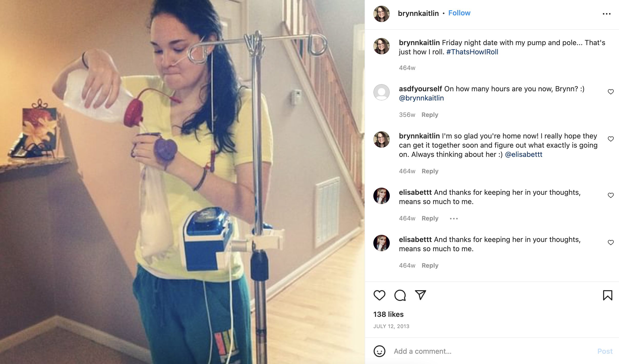Like the post with heart icon
This screenshot has width=619, height=364.
pos(379,295)
